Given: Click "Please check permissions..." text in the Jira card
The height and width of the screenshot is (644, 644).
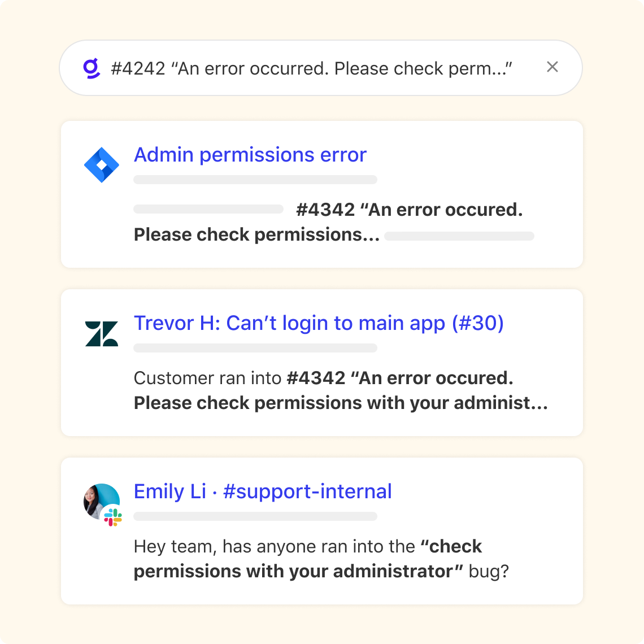Looking at the screenshot, I should pos(256,234).
